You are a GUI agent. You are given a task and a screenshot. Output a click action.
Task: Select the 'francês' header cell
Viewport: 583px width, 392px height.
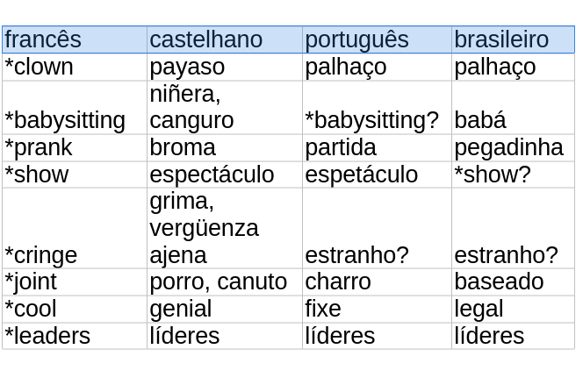pyautogui.click(x=75, y=39)
